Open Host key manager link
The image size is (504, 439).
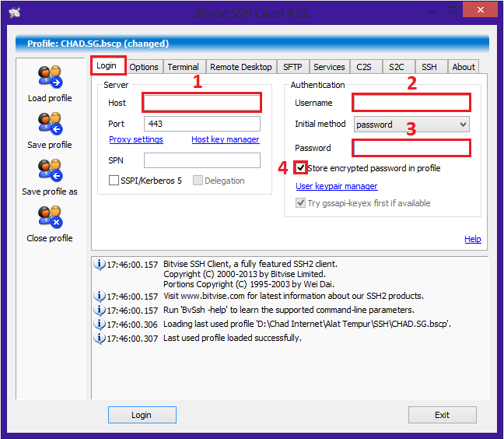tap(226, 139)
